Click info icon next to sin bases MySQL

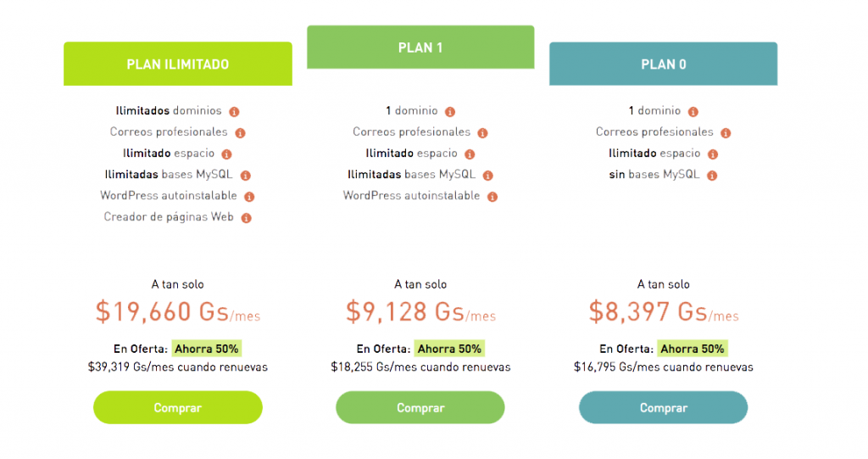(712, 176)
